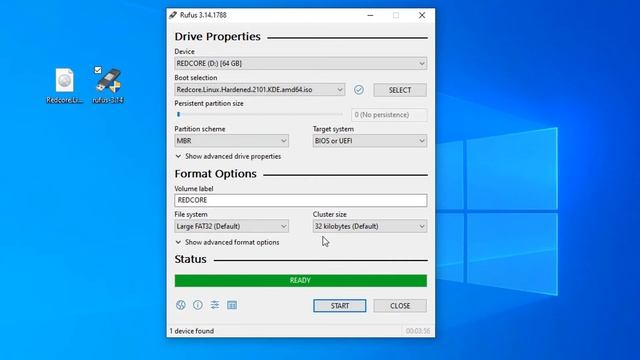
Task: Click the elapsed timer in status bar
Action: 418,331
